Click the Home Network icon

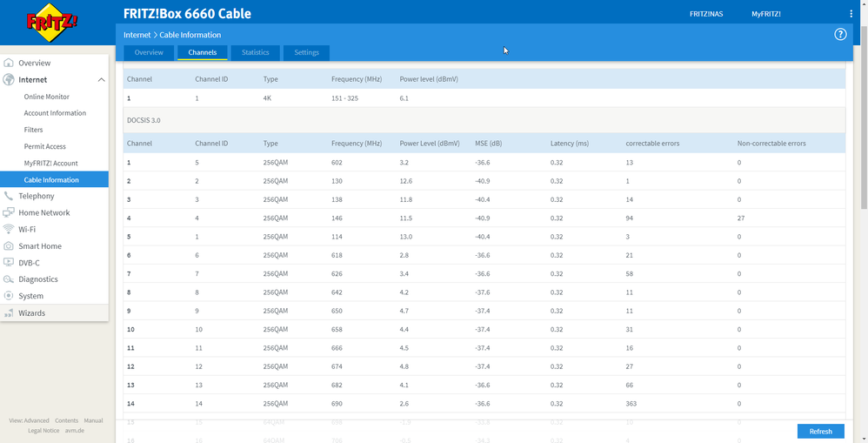coord(9,212)
